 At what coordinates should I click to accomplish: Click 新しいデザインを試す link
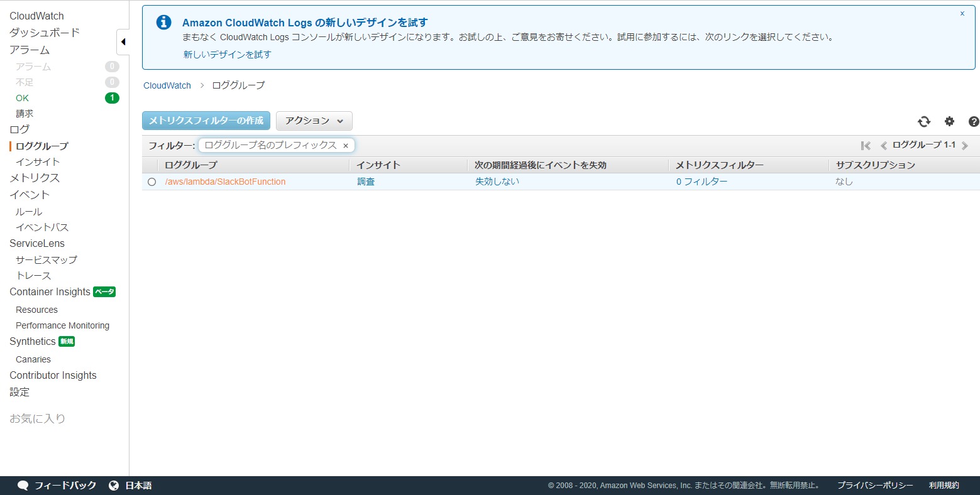(x=227, y=55)
